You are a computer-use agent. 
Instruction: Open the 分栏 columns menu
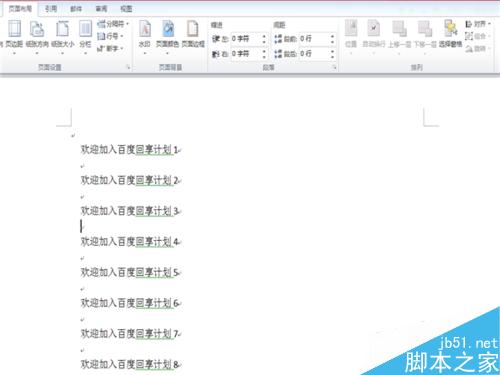point(85,36)
